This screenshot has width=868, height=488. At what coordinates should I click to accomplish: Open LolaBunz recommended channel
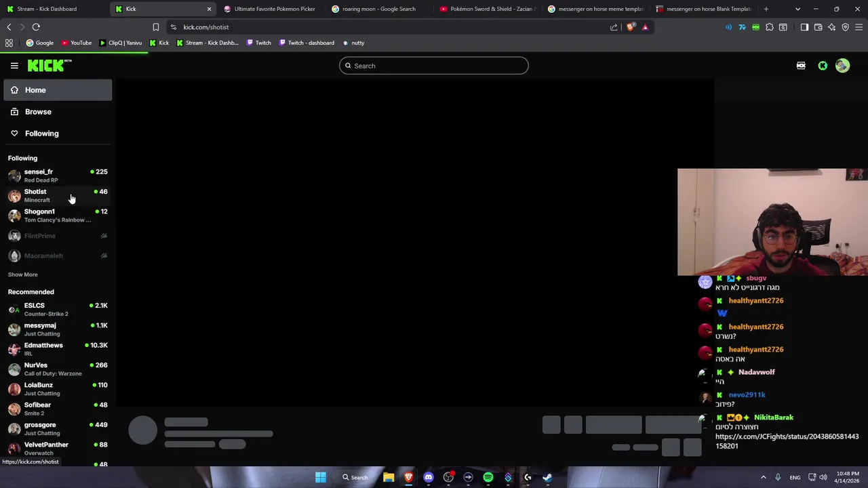(x=58, y=388)
